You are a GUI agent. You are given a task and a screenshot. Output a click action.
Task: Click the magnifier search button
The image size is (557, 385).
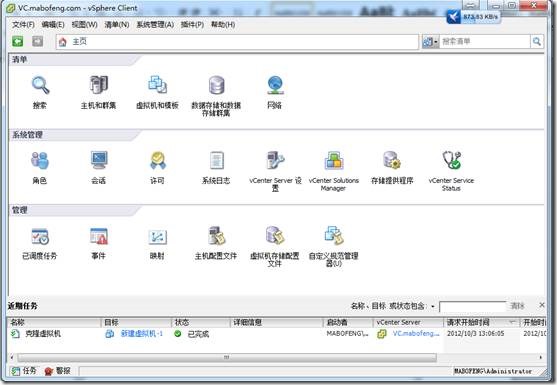[537, 42]
